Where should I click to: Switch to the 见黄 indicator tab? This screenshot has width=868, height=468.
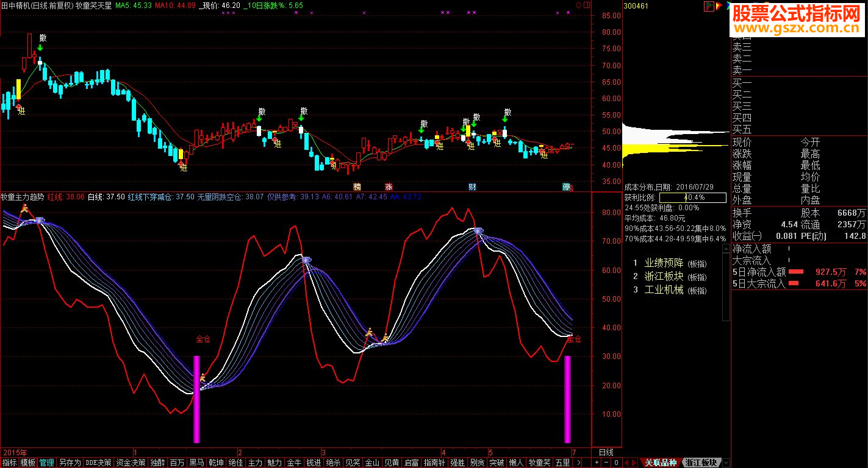coord(392,463)
